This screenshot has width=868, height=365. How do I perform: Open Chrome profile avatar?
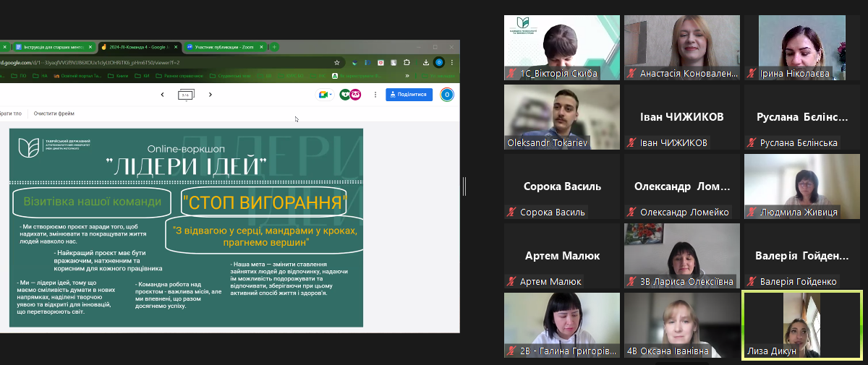point(438,63)
